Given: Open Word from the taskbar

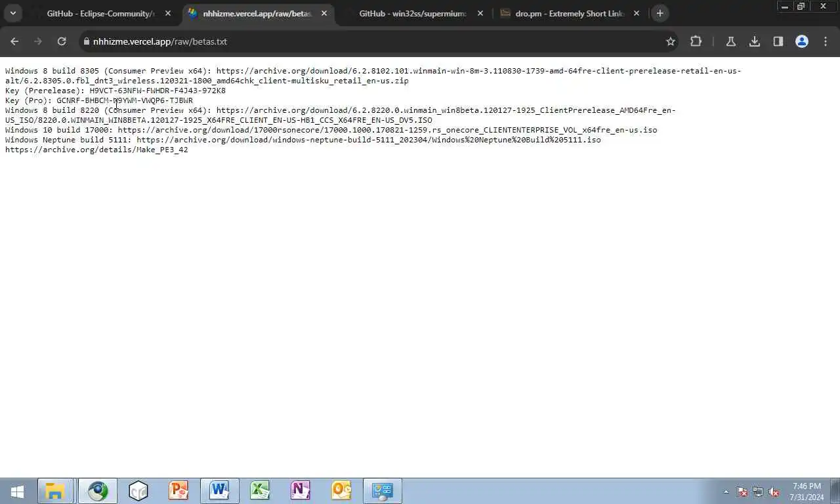Looking at the screenshot, I should pos(219,491).
